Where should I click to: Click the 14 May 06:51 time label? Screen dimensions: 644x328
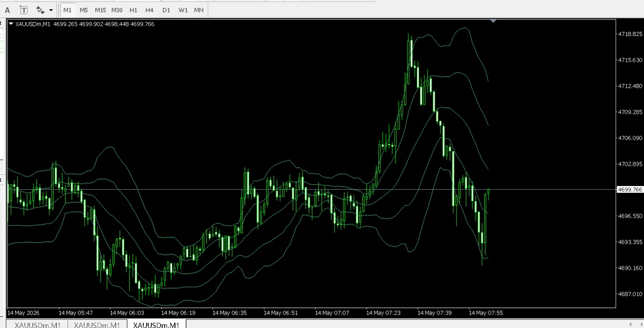click(281, 312)
